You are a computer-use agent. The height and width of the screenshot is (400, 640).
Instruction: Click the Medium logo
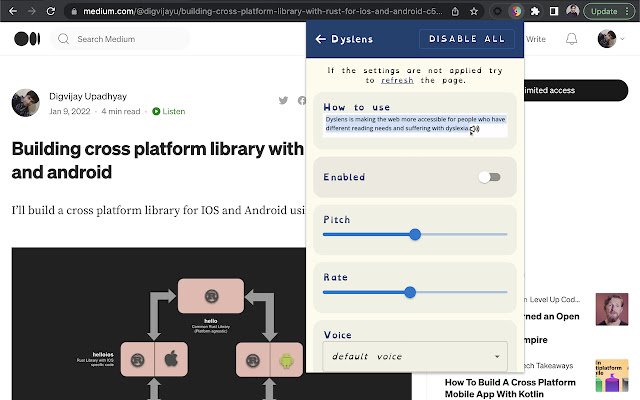pos(27,39)
